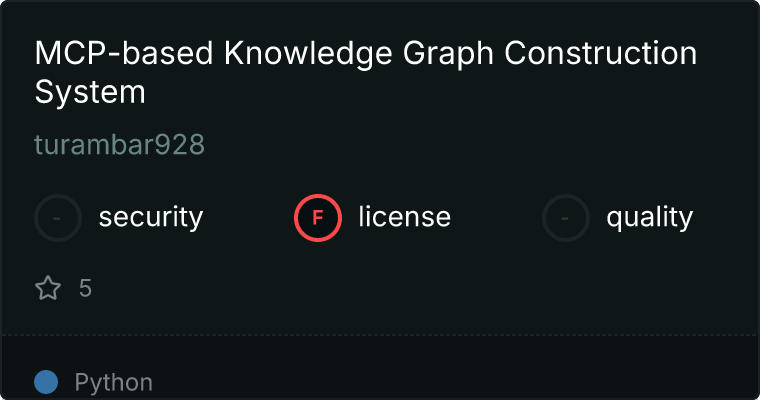
Task: Click the red F license grade badge
Action: click(318, 217)
